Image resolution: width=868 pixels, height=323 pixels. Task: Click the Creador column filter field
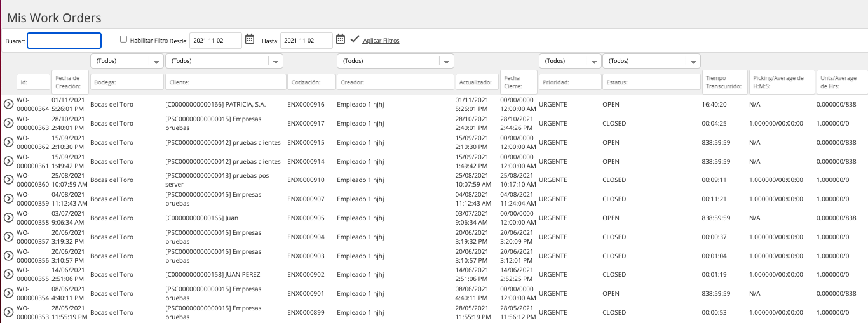pos(395,82)
